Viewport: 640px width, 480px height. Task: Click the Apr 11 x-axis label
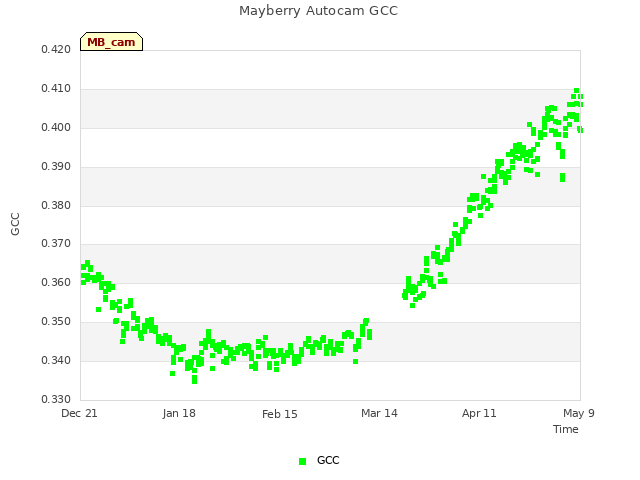point(479,413)
